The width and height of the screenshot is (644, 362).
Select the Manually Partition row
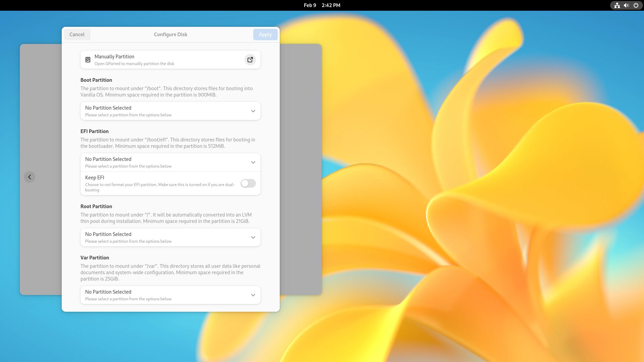[170, 60]
